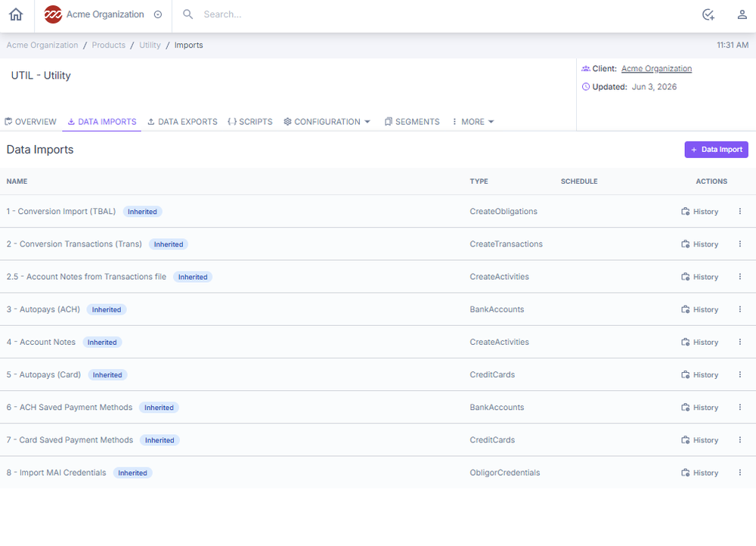Click the ObligorCredentials type cell

505,473
